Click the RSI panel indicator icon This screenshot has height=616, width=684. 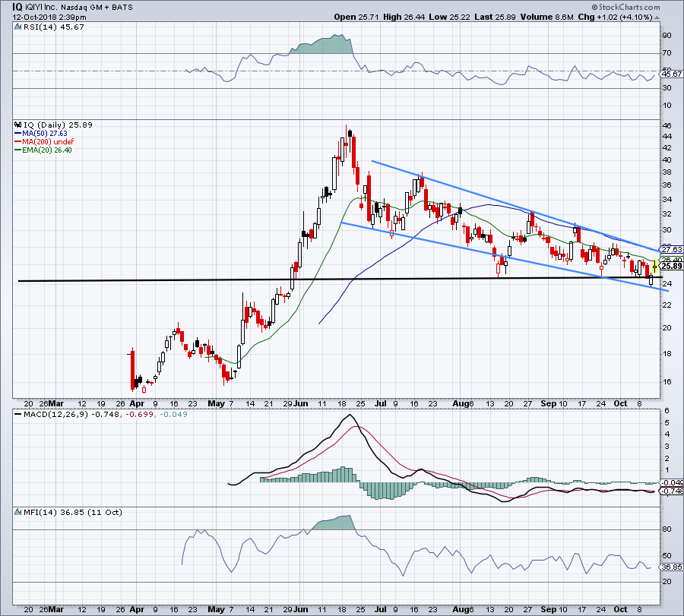(x=18, y=27)
